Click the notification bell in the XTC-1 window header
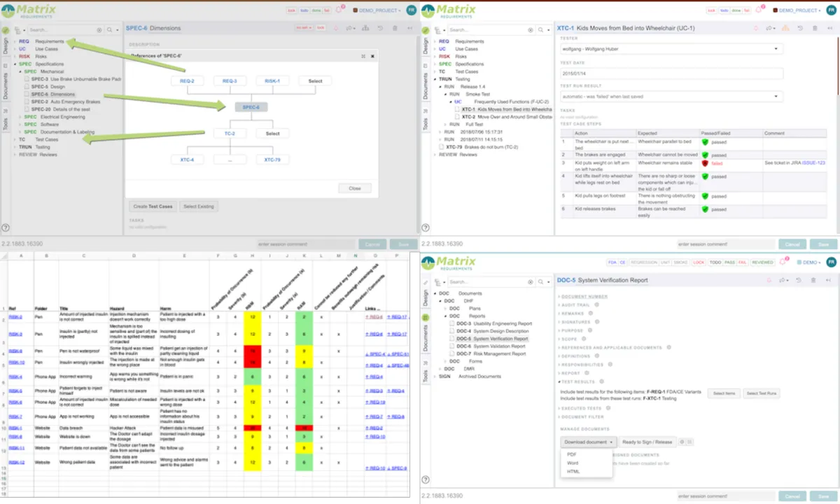840x504 pixels. (758, 10)
